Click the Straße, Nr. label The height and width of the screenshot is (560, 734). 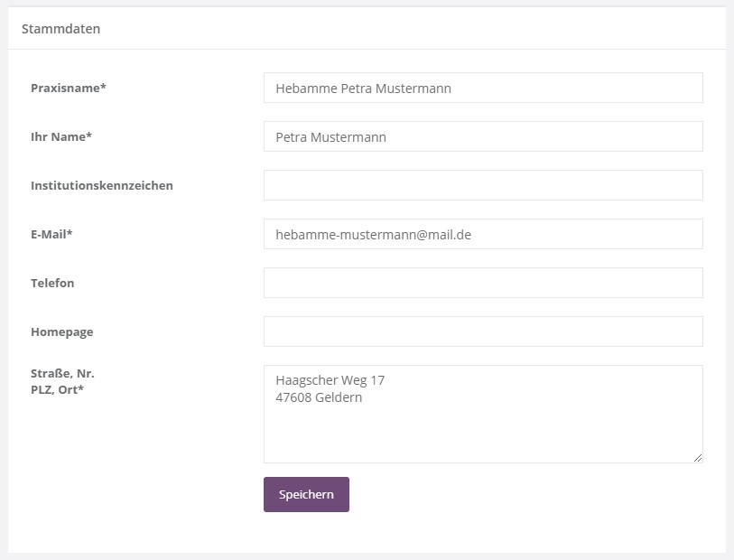pos(62,373)
